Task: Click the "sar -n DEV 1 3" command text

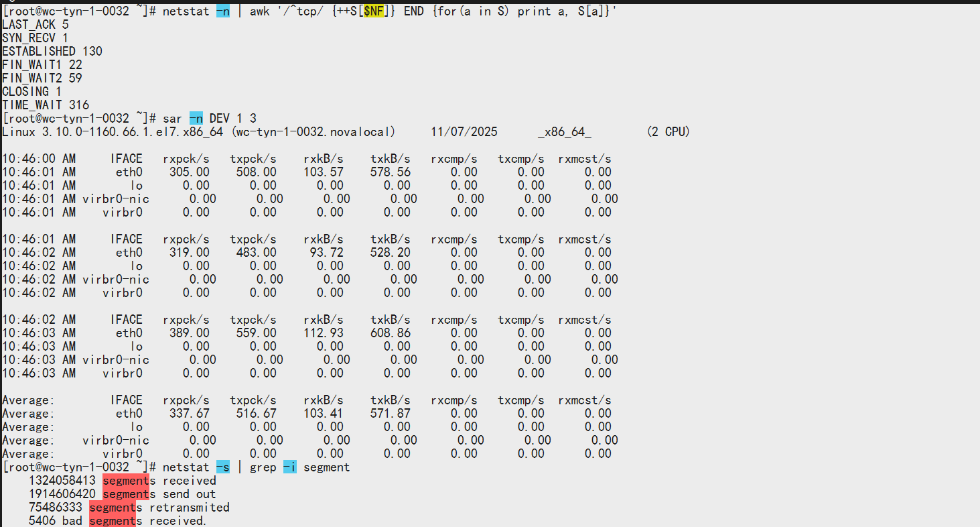Action: point(210,119)
